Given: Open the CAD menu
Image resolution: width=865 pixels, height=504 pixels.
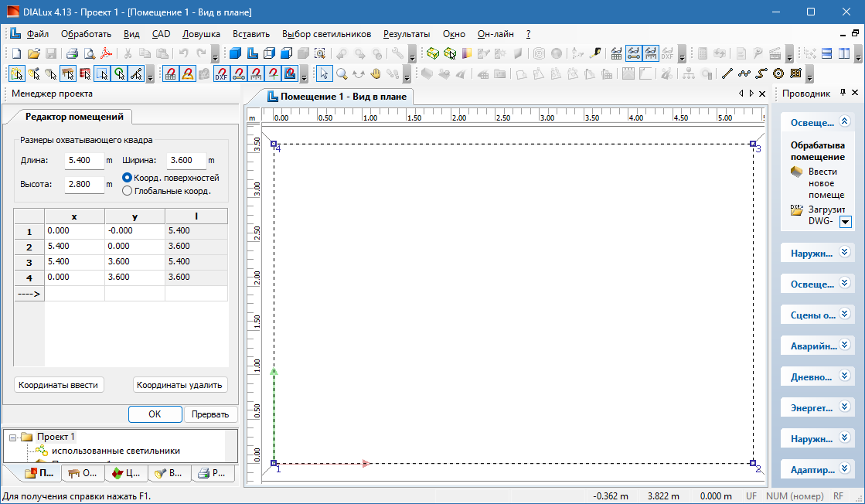Looking at the screenshot, I should (161, 34).
